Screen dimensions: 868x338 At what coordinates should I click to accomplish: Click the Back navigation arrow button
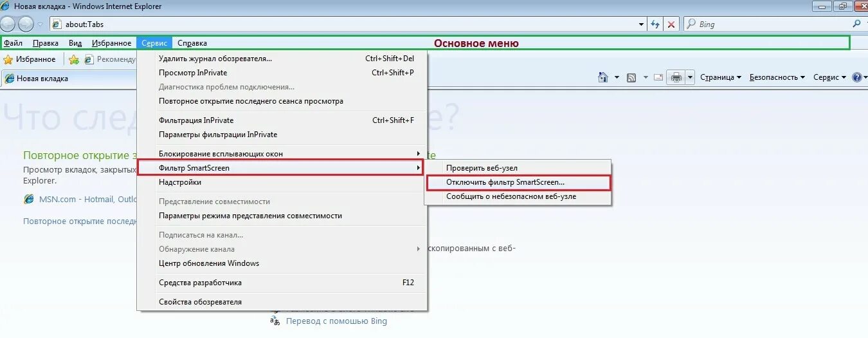pos(8,24)
